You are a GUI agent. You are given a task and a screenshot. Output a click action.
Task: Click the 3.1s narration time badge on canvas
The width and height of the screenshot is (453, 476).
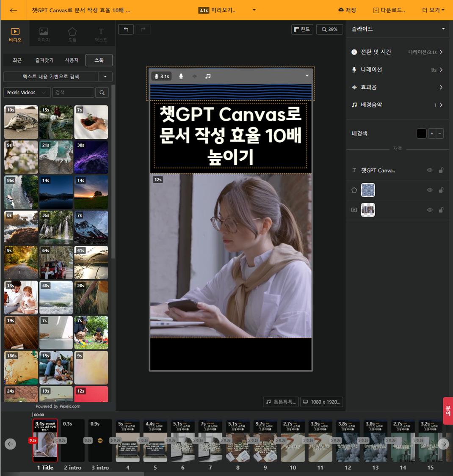[x=162, y=76]
